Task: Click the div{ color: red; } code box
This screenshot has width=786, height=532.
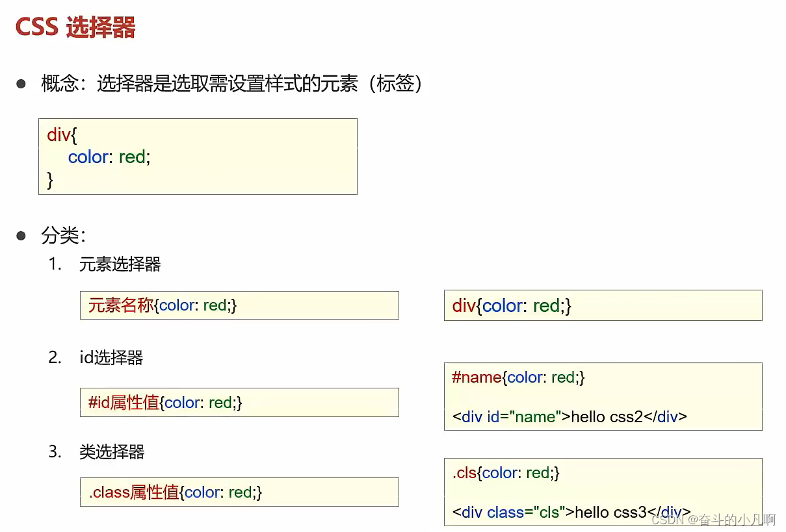Action: click(x=198, y=156)
